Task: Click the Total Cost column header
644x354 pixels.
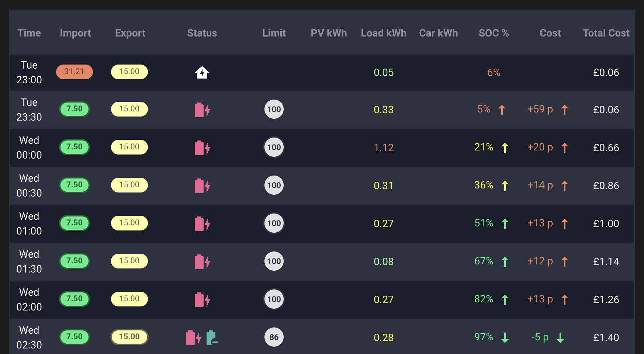Action: pos(606,33)
